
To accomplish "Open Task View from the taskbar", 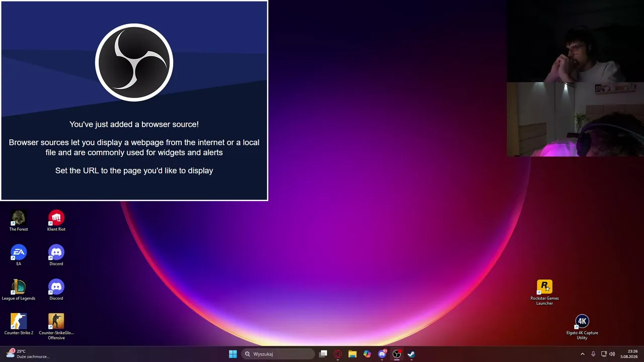I will click(324, 354).
